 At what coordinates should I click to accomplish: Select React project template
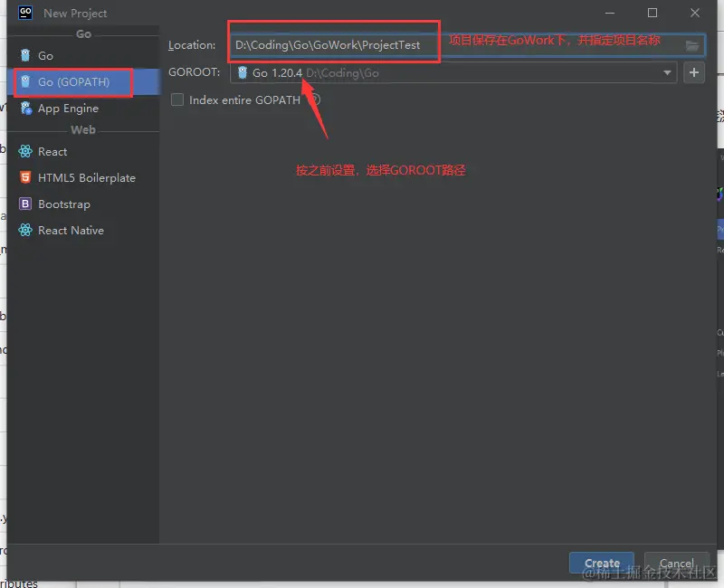coord(83,151)
